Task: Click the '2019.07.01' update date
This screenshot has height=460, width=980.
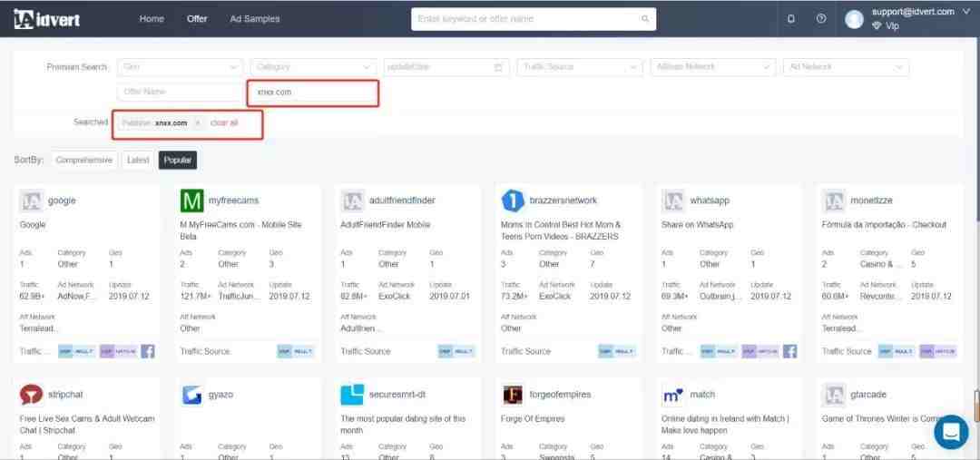Action: [x=449, y=296]
